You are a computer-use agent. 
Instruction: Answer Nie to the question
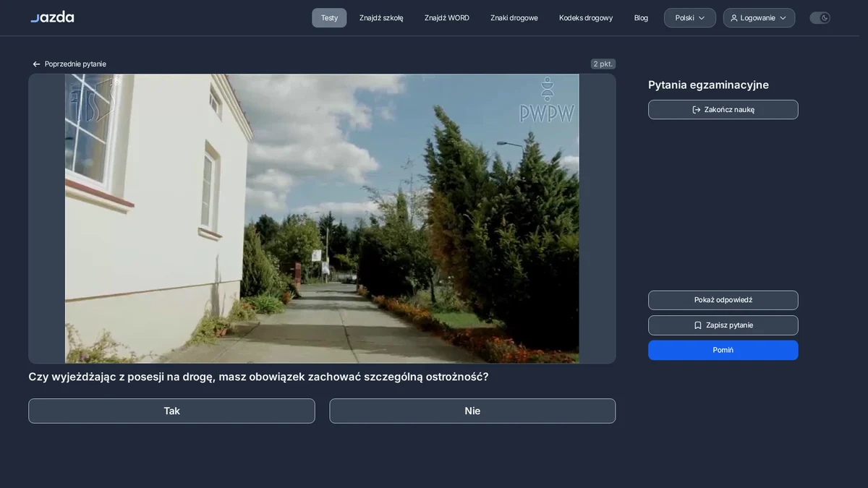(x=472, y=411)
